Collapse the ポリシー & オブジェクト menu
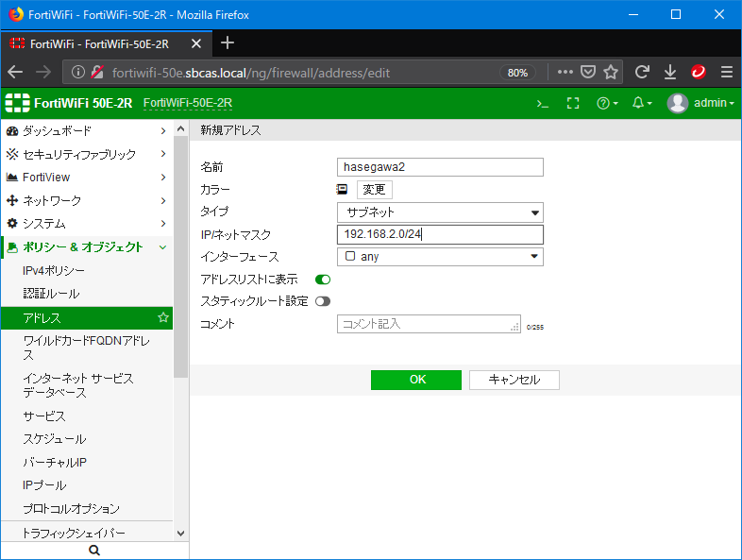Screen dimensions: 742x560 coord(87,246)
